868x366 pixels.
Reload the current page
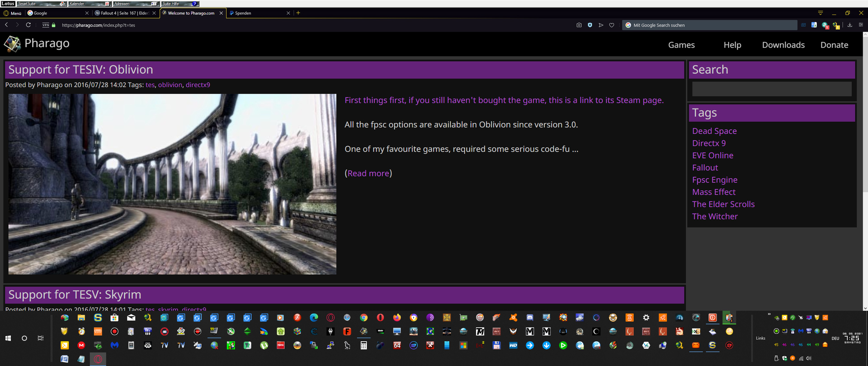(28, 25)
